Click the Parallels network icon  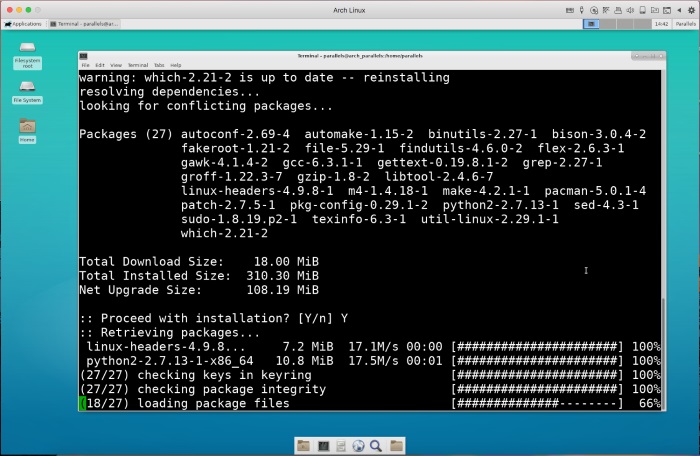click(x=606, y=10)
